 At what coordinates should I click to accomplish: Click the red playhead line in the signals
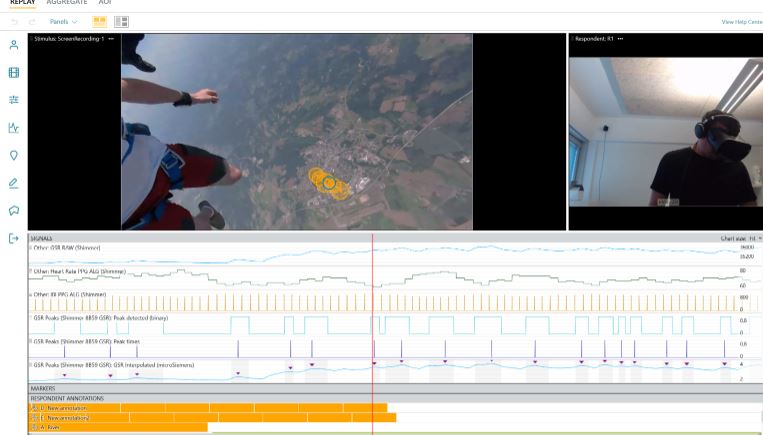pos(373,311)
